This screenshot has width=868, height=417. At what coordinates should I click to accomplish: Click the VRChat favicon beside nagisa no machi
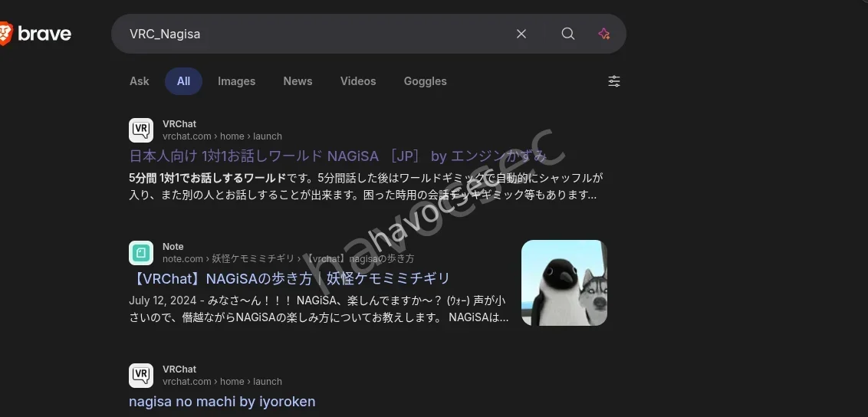(141, 376)
